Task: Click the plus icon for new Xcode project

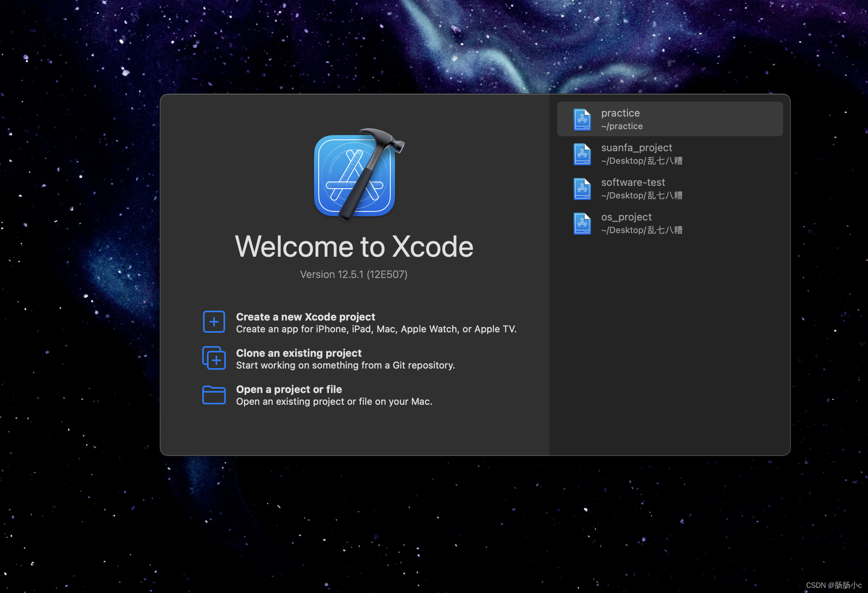Action: [214, 322]
